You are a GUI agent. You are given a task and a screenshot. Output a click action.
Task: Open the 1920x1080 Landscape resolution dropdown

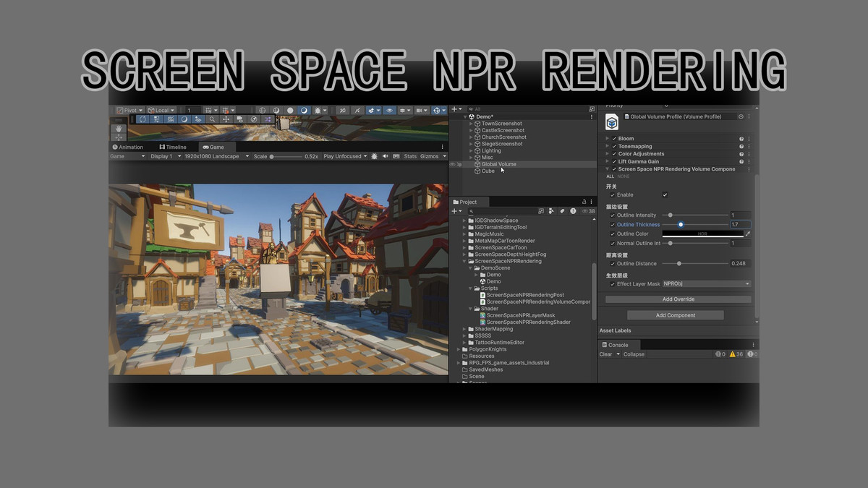point(216,156)
